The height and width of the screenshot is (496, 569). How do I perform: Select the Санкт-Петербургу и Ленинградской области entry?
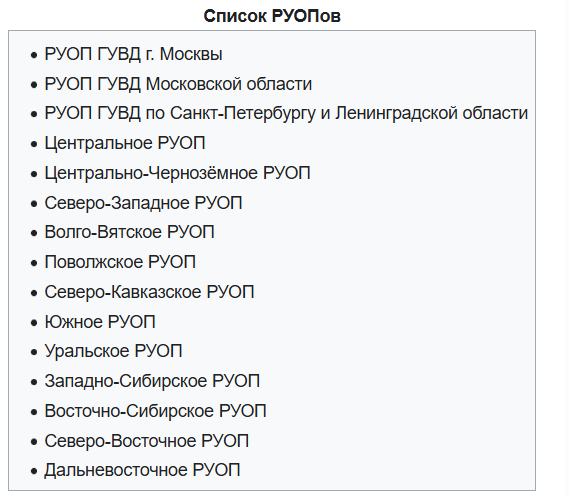coord(286,114)
